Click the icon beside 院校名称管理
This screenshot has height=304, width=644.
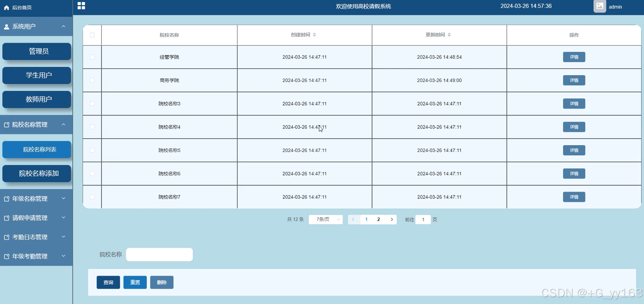pyautogui.click(x=6, y=125)
